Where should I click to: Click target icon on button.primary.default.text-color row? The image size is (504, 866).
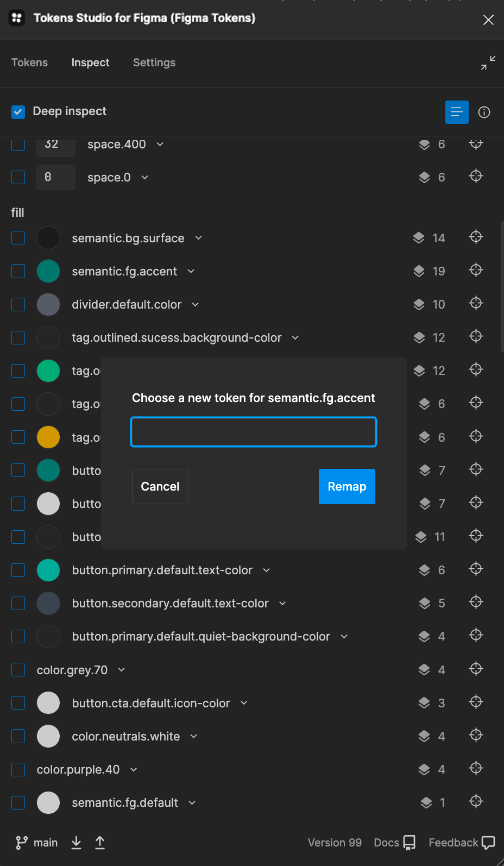[x=476, y=569]
